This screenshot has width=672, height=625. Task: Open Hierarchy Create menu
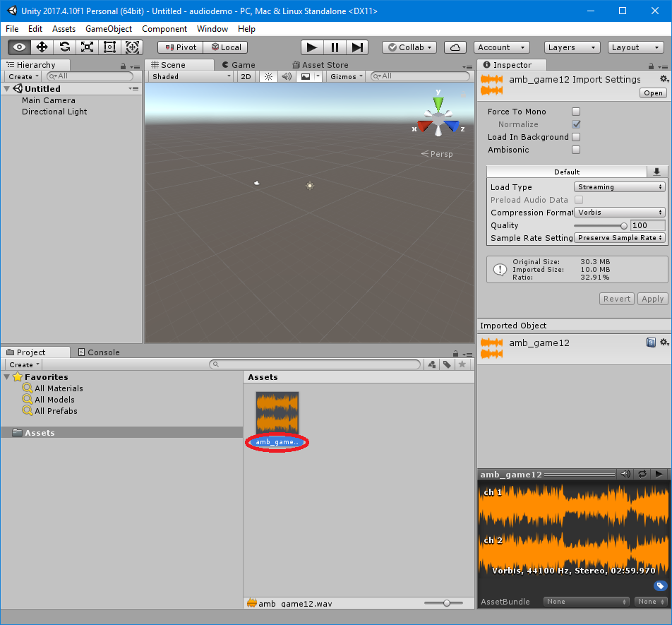point(23,76)
